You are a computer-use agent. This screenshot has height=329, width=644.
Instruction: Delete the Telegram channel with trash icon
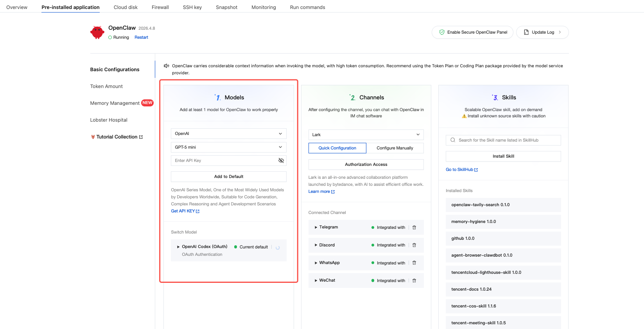click(414, 227)
